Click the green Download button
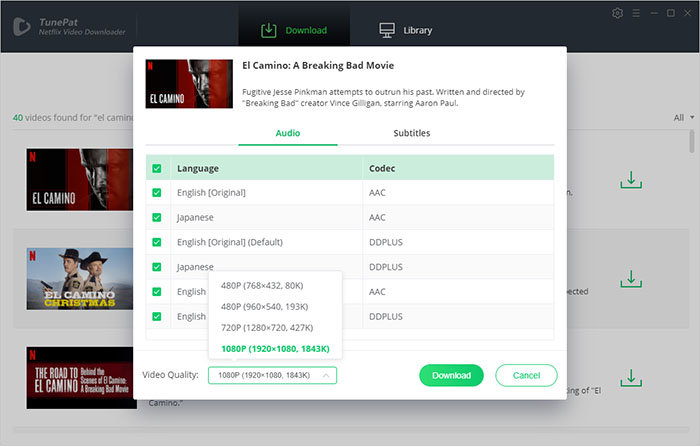Viewport: 700px width, 446px height. (451, 375)
